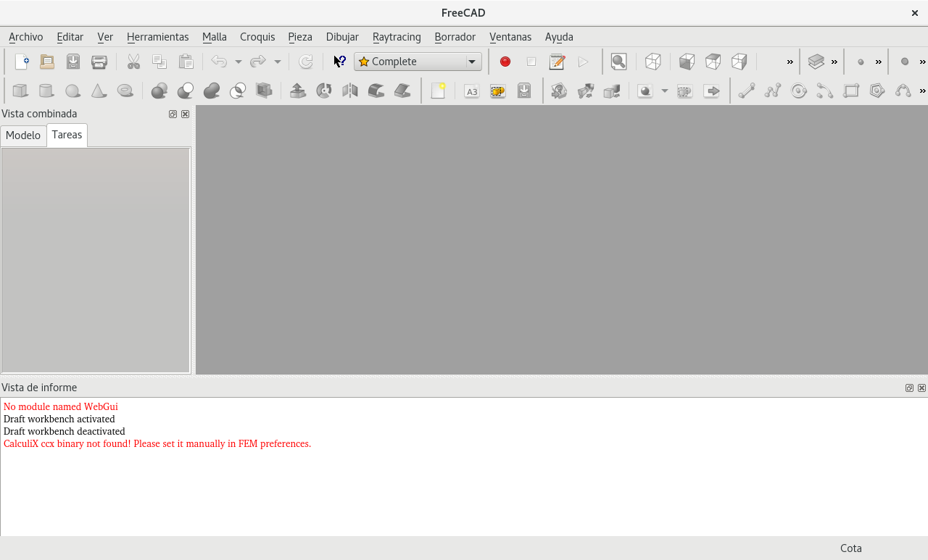Click the Fillet tool icon

[x=376, y=91]
